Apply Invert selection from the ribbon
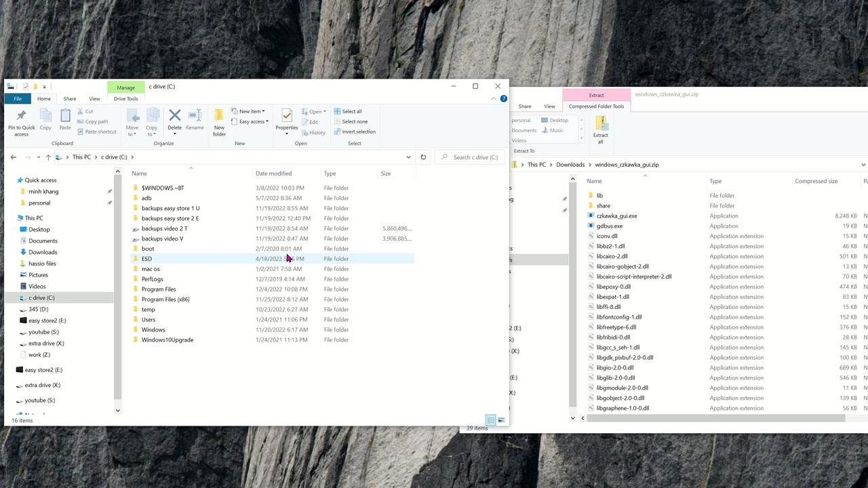 (x=359, y=131)
